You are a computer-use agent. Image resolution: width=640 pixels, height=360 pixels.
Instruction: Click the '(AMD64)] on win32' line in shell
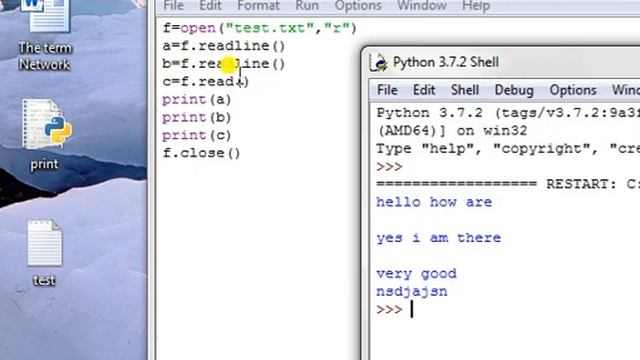click(451, 131)
